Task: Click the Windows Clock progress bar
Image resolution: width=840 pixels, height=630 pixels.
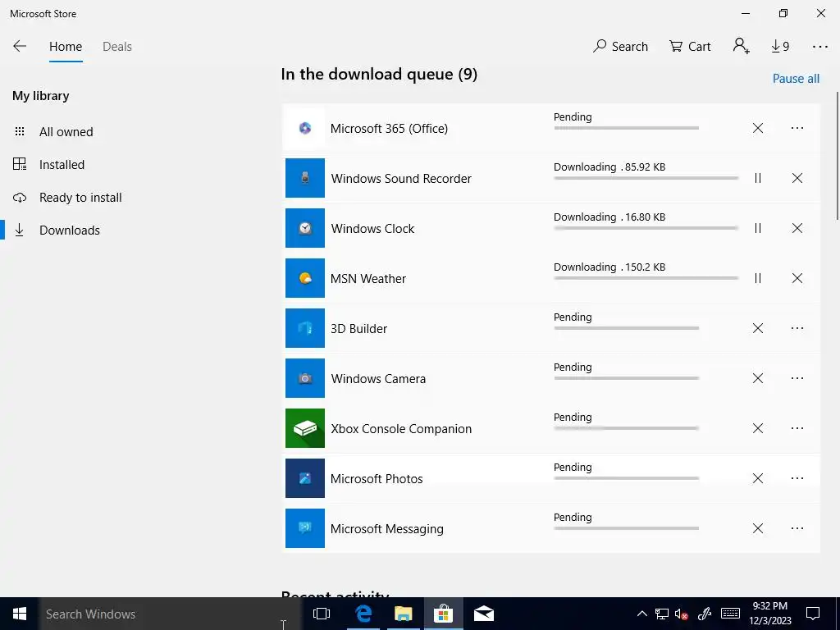Action: click(646, 228)
